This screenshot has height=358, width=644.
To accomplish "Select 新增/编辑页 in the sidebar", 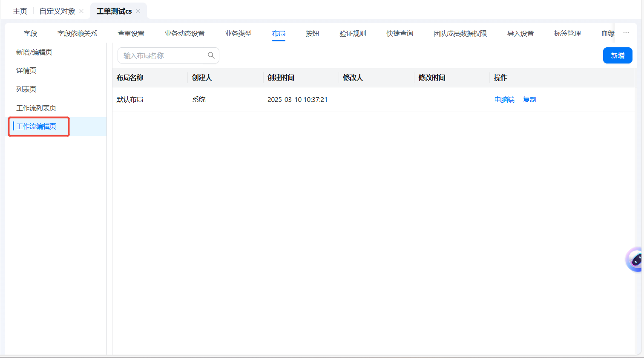I will (x=56, y=52).
